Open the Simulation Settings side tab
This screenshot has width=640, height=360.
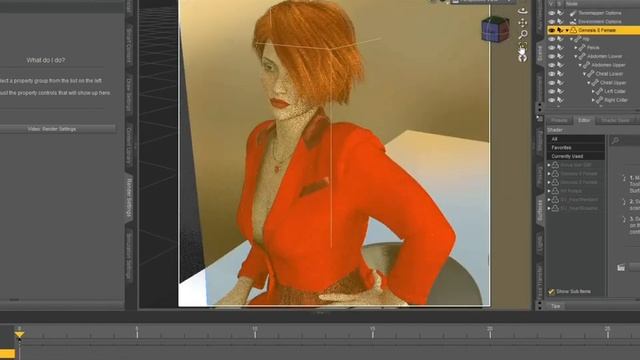coord(129,256)
